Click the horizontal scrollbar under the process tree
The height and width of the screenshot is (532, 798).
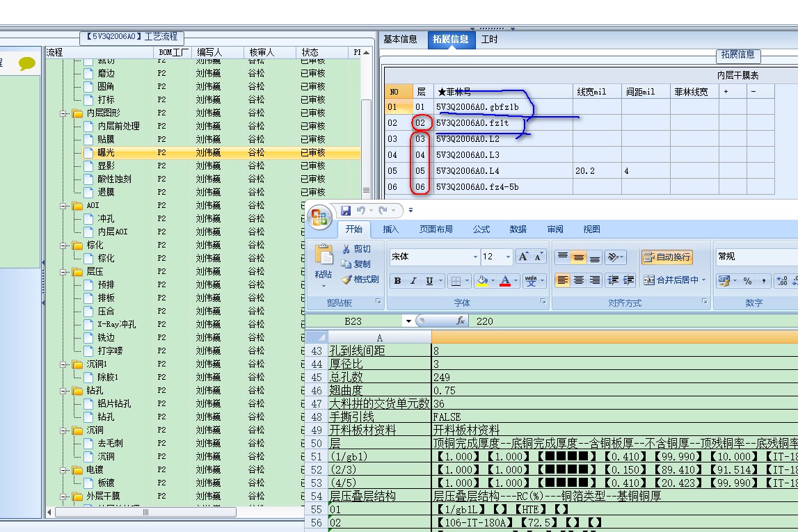point(145,512)
